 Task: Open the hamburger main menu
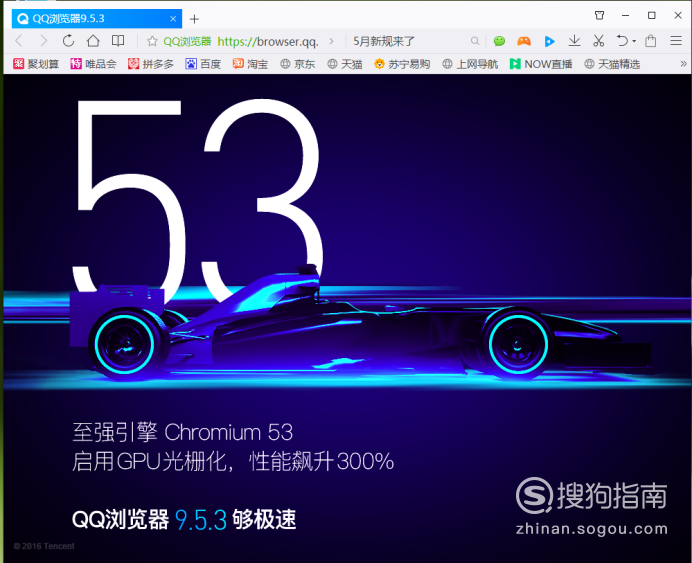tap(676, 41)
